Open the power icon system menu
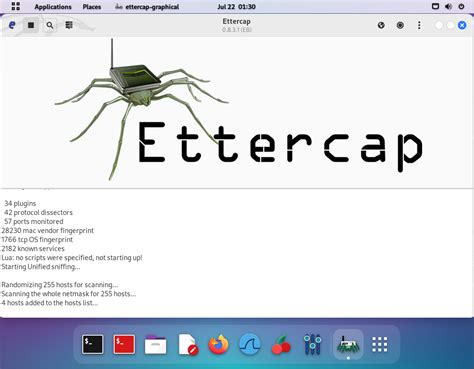Image resolution: width=474 pixels, height=369 pixels. coord(461,6)
